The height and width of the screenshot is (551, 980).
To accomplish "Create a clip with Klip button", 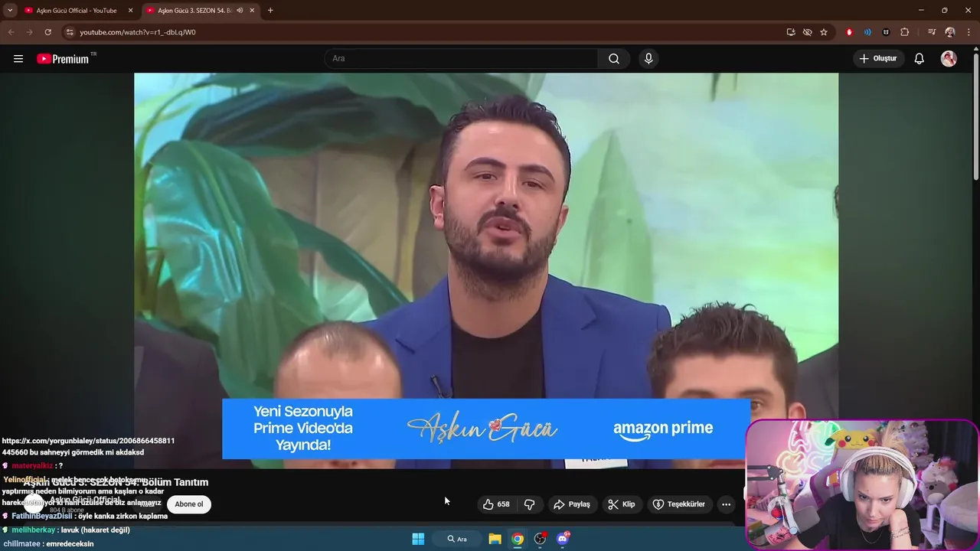I will 621,504.
